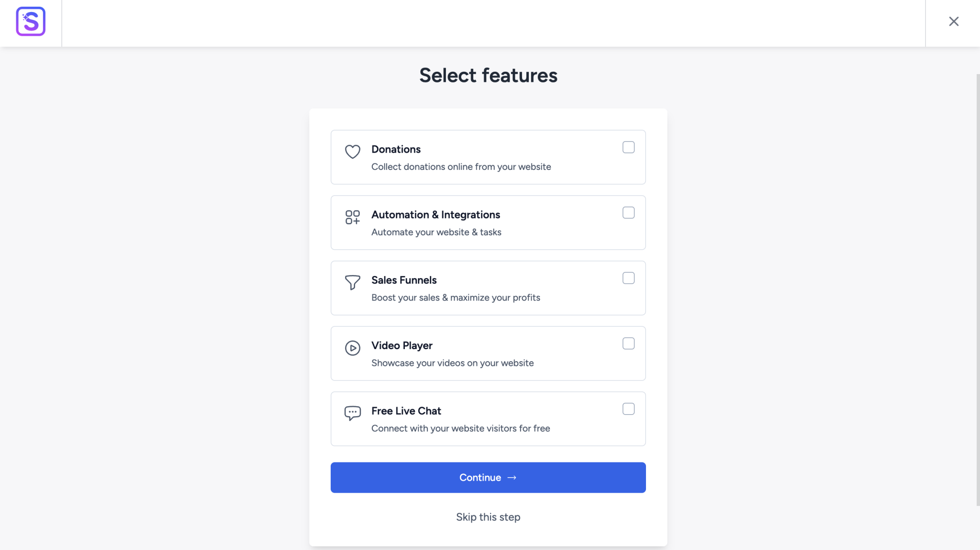The height and width of the screenshot is (550, 980).
Task: Click the Automation & Integrations grid icon
Action: (x=353, y=218)
